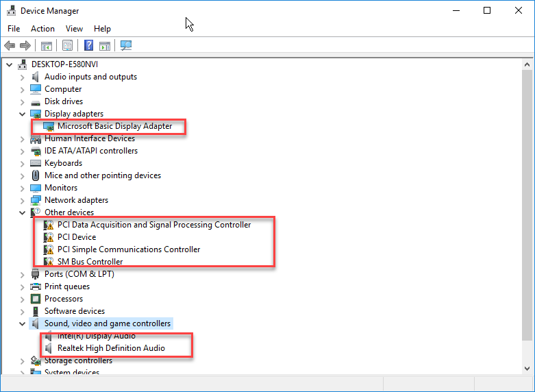The height and width of the screenshot is (392, 535).
Task: Click the SM Bus Controller warning icon
Action: point(49,262)
